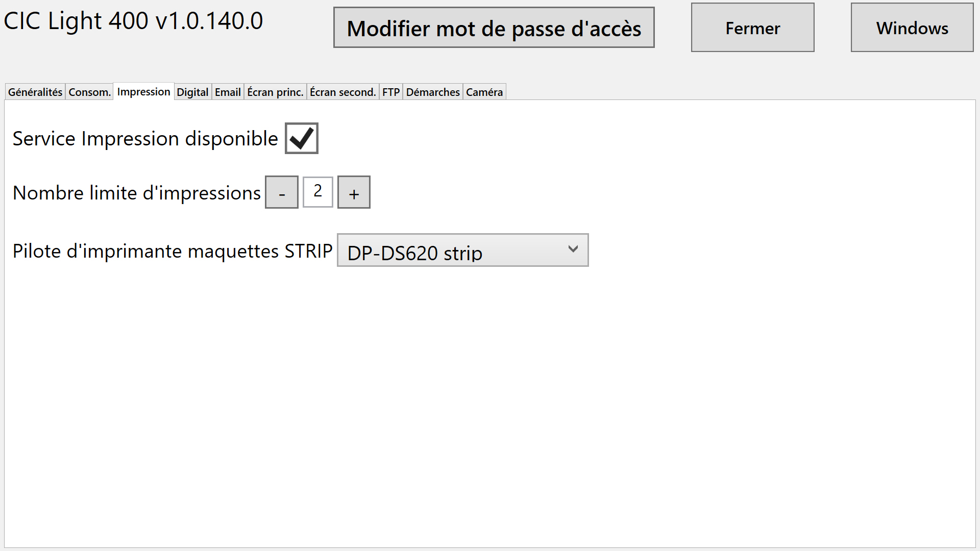Click the Windows button
This screenshot has width=980, height=551.
[x=912, y=28]
